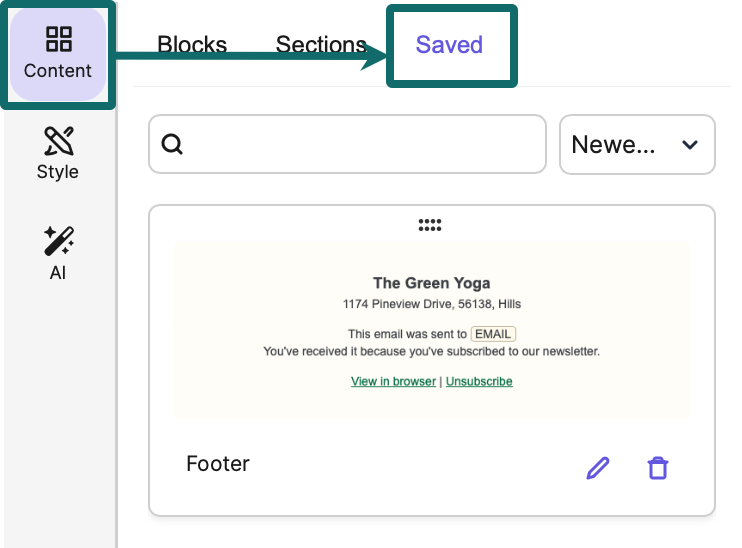The height and width of the screenshot is (548, 742).
Task: Open the AI assistant panel
Action: click(57, 253)
